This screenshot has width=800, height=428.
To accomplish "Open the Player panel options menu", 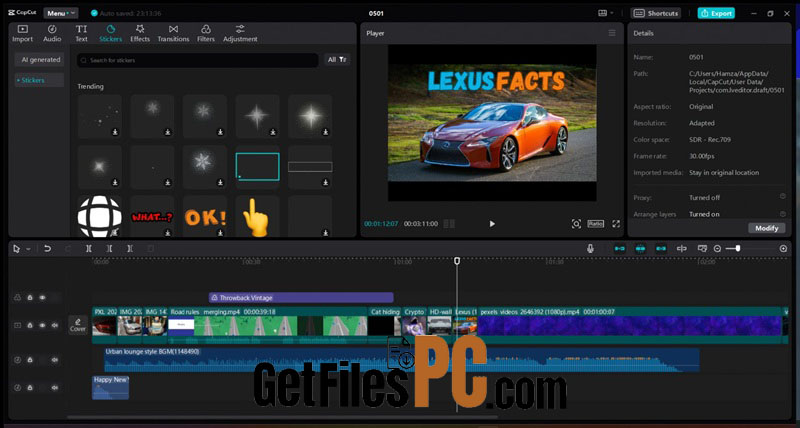I will [x=612, y=33].
